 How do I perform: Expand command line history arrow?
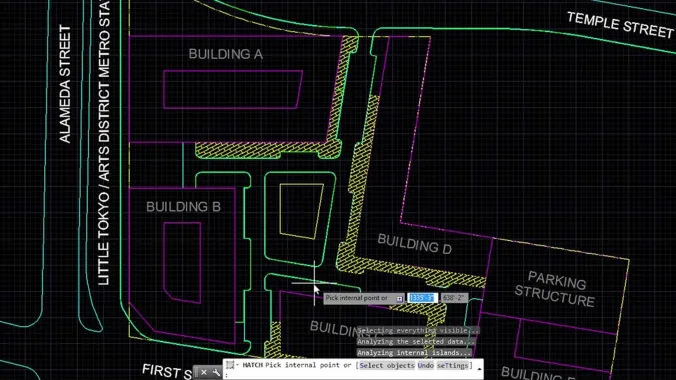click(479, 369)
